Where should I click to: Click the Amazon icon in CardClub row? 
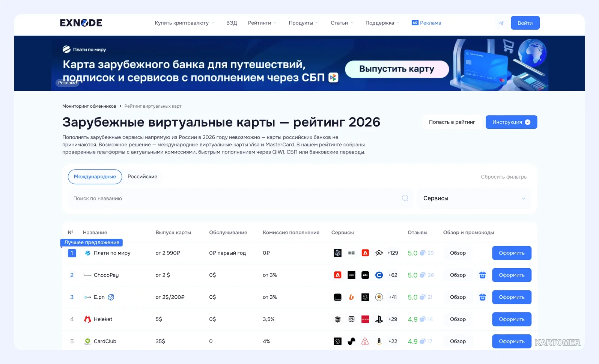[379, 341]
